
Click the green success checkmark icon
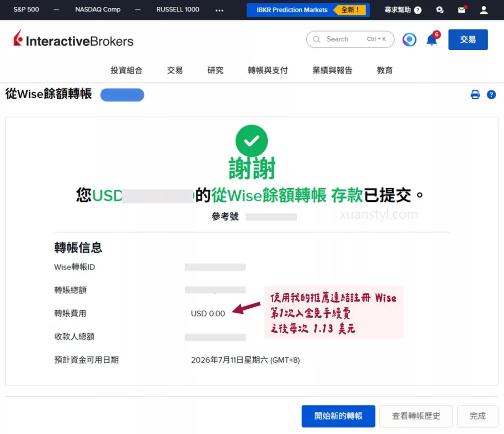[x=252, y=141]
